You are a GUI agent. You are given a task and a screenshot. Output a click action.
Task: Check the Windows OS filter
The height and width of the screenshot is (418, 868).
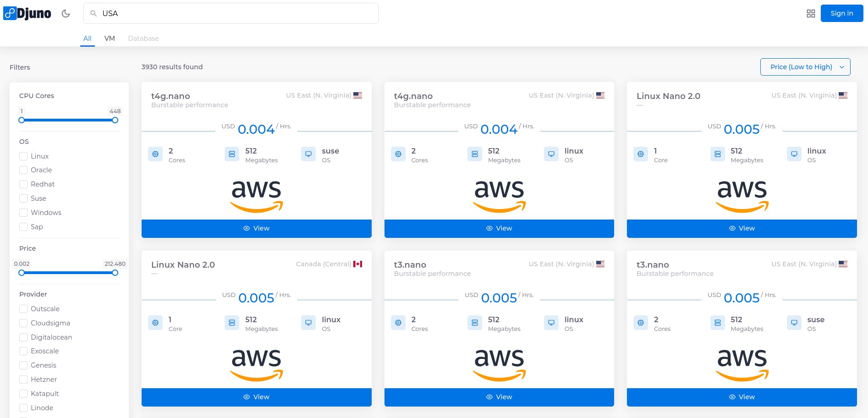(x=23, y=213)
